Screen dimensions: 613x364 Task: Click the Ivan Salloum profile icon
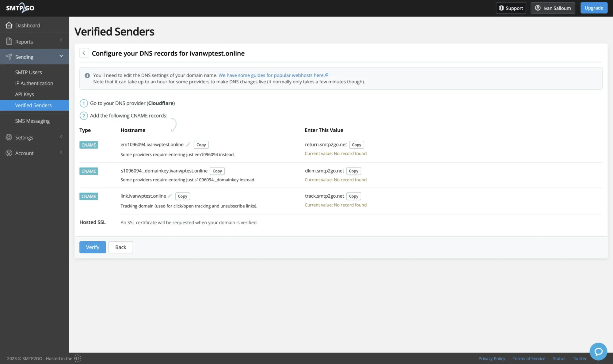pos(537,8)
